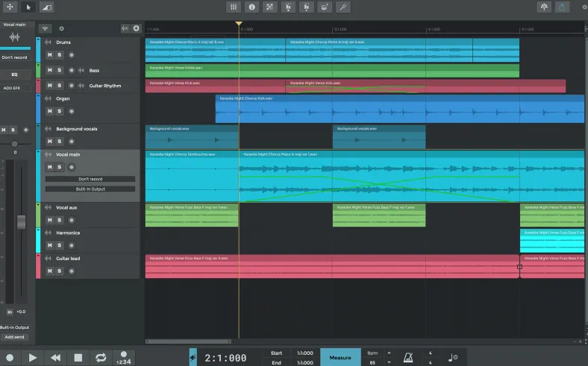Click the tempo note clock icon
This screenshot has height=366, width=588.
point(453,357)
